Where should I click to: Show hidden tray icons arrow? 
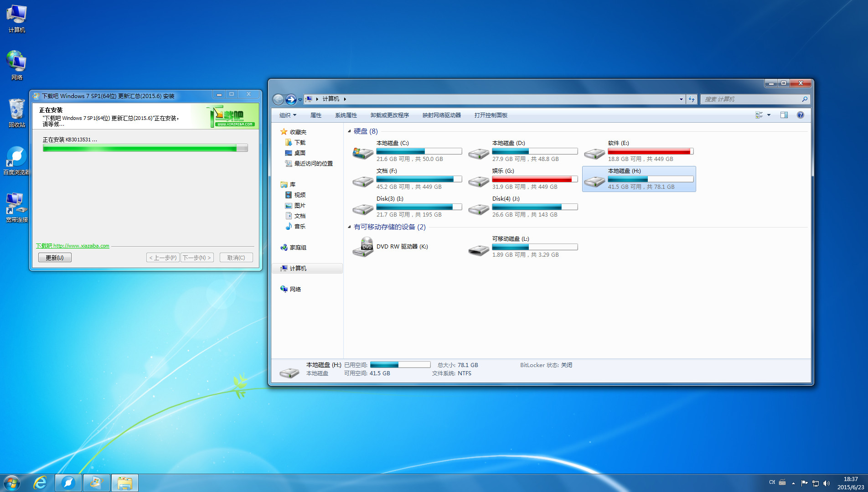[793, 483]
